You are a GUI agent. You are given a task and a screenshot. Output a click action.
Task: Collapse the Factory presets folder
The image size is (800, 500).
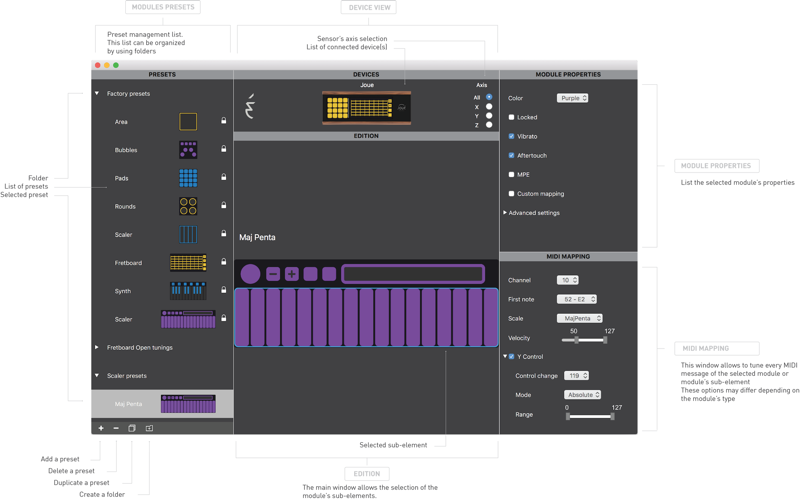coord(96,93)
